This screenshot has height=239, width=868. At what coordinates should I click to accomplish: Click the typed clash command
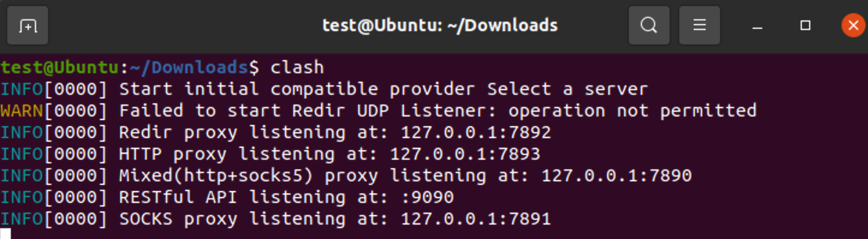297,67
